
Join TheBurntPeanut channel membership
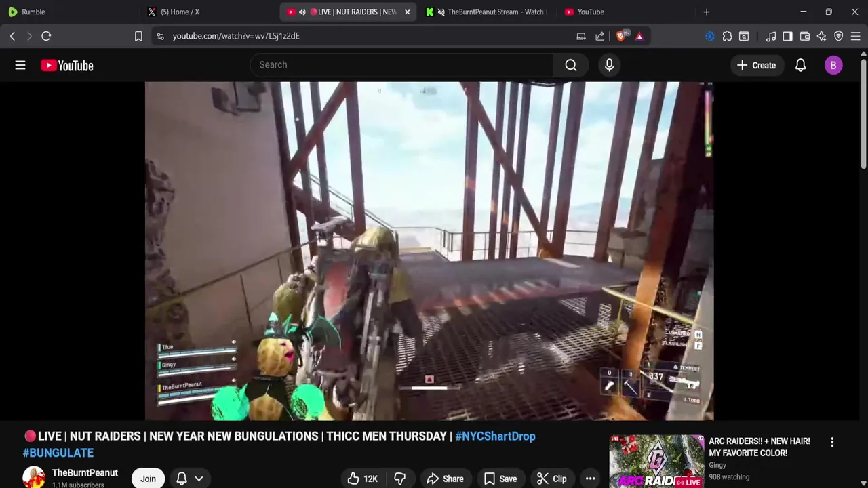coord(148,479)
